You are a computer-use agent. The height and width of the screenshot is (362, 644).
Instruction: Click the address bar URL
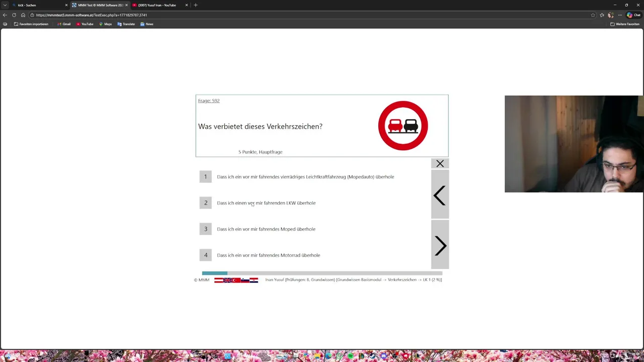[x=92, y=15]
